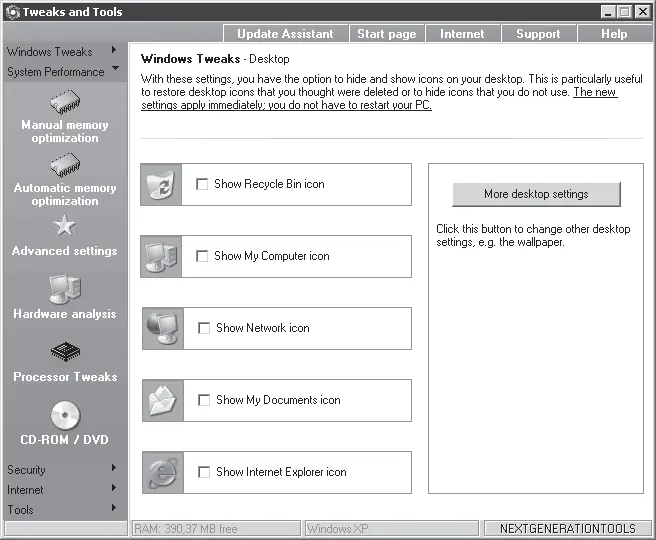Click the Show Recycle Bin icon label
The height and width of the screenshot is (540, 656).
(x=269, y=184)
